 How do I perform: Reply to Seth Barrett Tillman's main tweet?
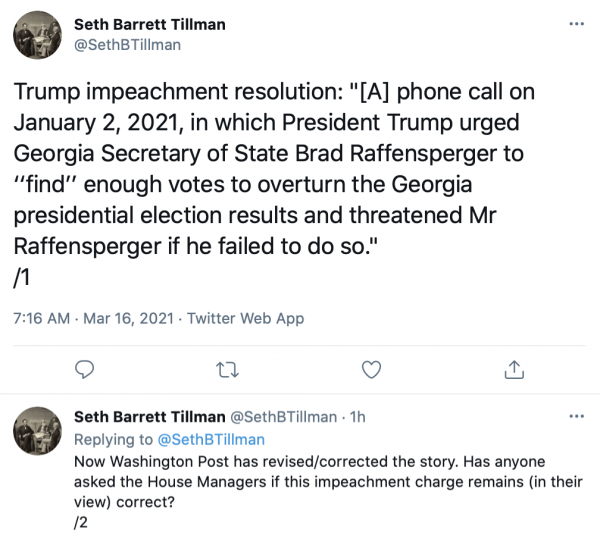(x=85, y=369)
